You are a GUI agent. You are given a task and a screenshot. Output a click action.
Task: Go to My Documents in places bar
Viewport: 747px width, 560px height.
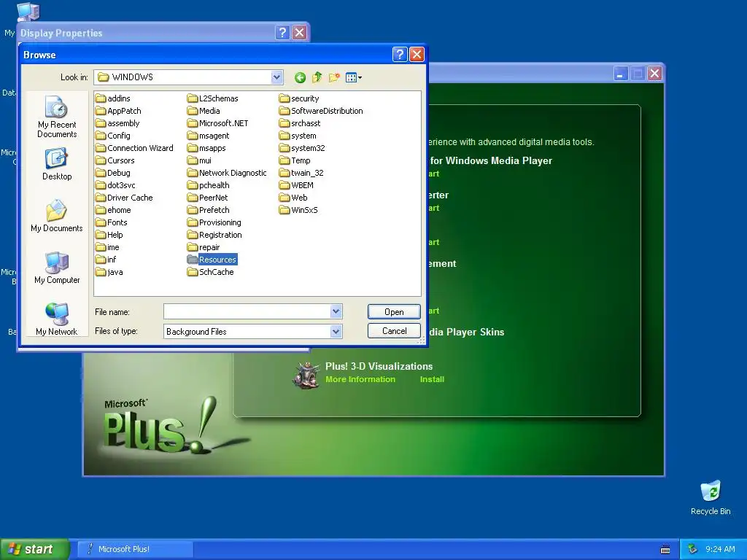(57, 216)
